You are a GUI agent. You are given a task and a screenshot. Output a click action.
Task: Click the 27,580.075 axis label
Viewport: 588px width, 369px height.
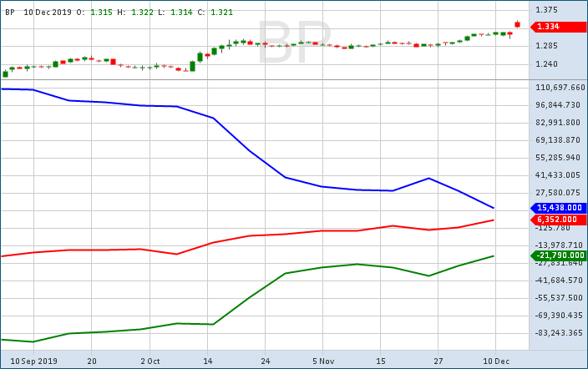[x=558, y=193]
